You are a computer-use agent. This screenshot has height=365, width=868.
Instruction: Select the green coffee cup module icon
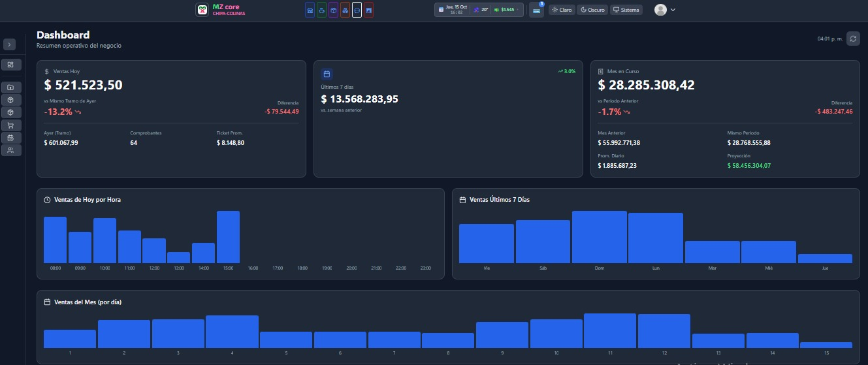(321, 10)
